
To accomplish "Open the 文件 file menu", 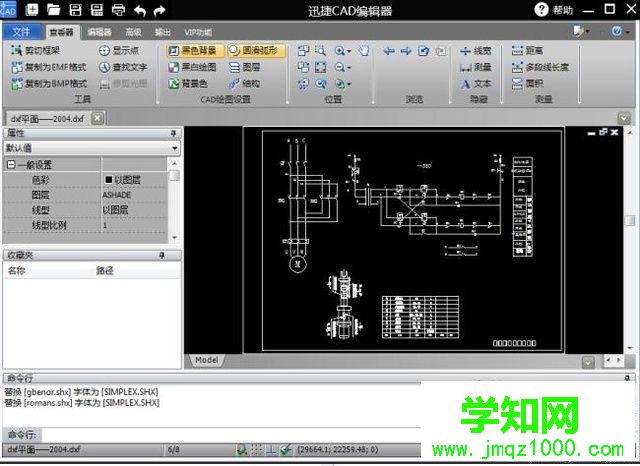I will coord(22,31).
